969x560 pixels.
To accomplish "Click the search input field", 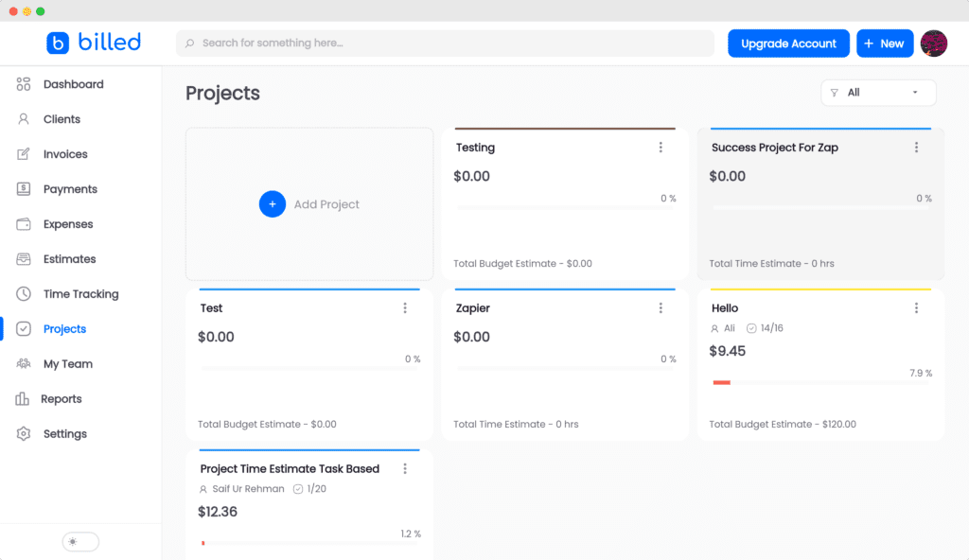I will point(445,44).
